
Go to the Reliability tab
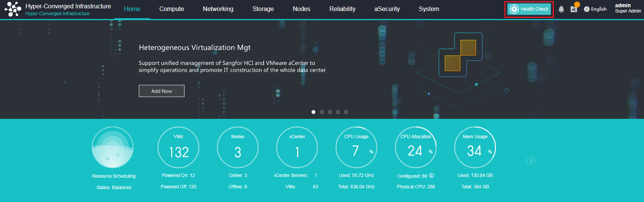point(342,9)
